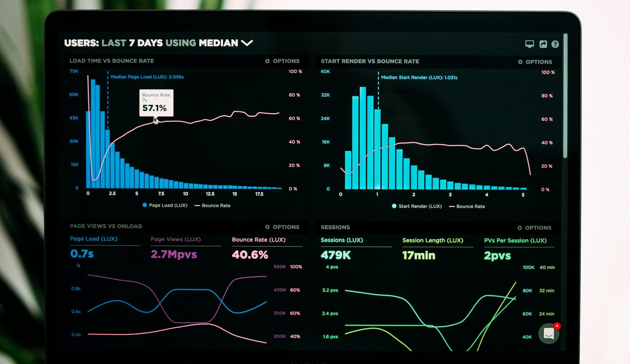The width and height of the screenshot is (630, 364).
Task: Open the chat widget with notification badge
Action: (x=549, y=334)
